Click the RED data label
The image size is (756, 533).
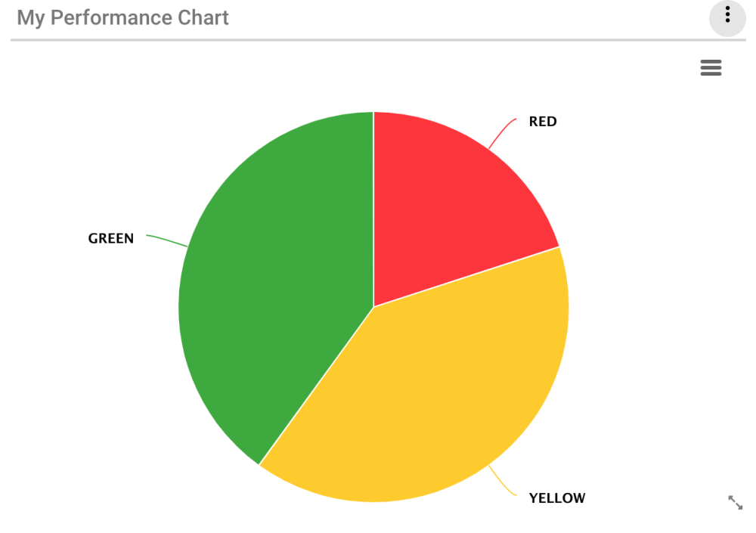[542, 122]
